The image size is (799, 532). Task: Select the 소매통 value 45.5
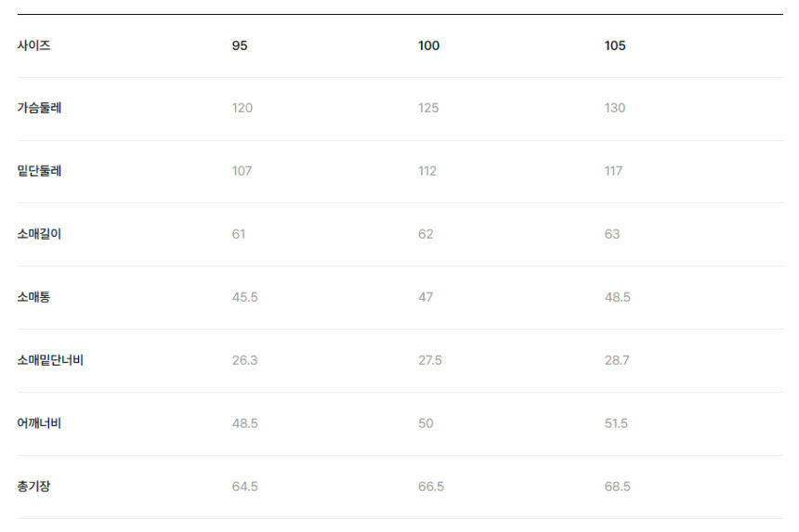tap(244, 297)
